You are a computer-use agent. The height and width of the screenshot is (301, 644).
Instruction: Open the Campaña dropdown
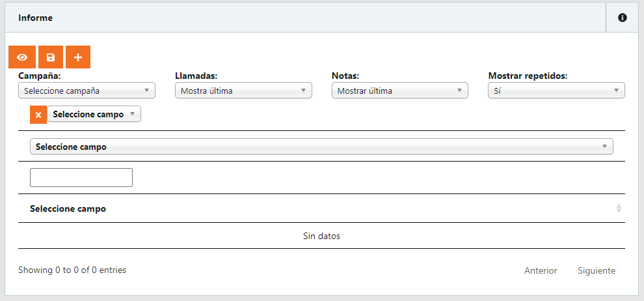[x=87, y=91]
